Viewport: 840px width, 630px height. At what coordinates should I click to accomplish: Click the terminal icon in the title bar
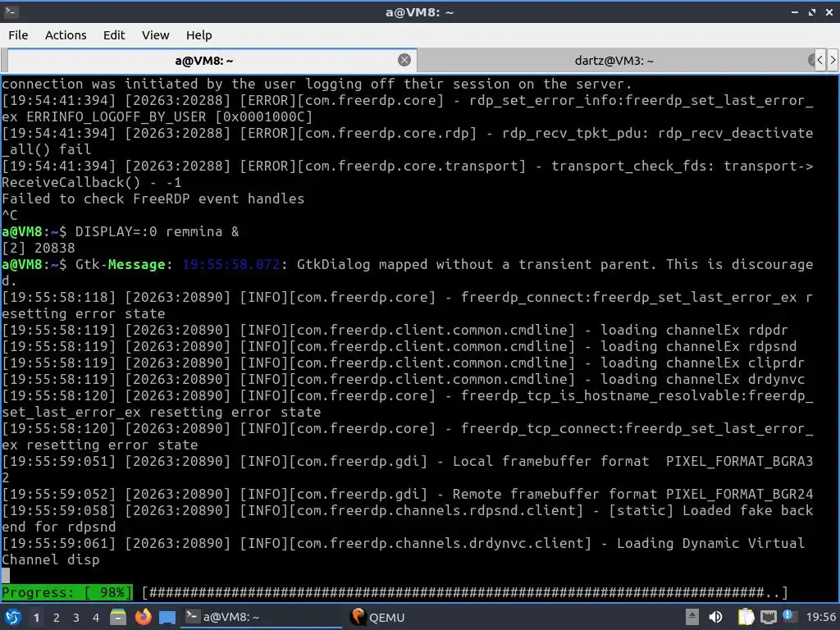tap(11, 11)
